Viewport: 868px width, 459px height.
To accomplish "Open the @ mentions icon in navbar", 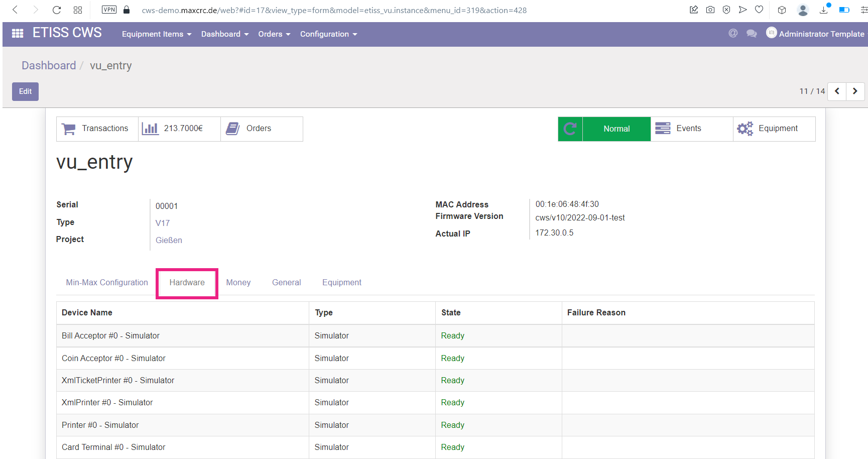I will coord(733,33).
